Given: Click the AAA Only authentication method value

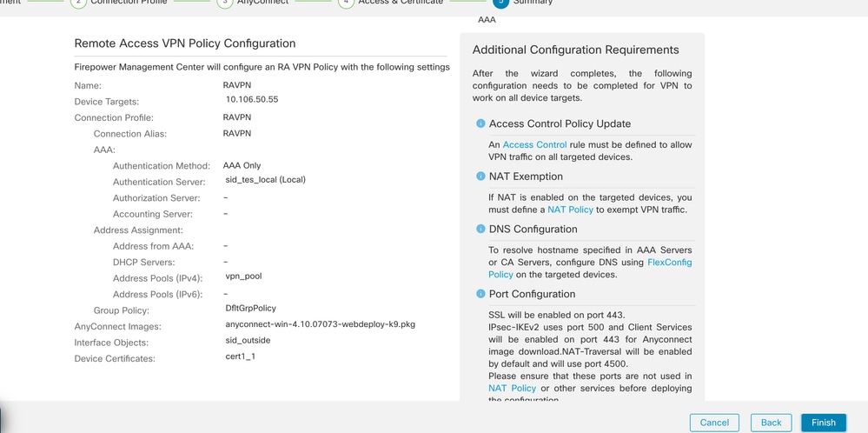Looking at the screenshot, I should [242, 165].
